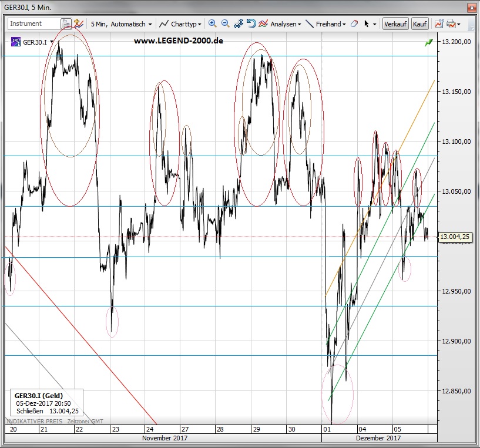The image size is (480, 448).
Task: Click the 13.004,25 current price label
Action: pyautogui.click(x=456, y=237)
